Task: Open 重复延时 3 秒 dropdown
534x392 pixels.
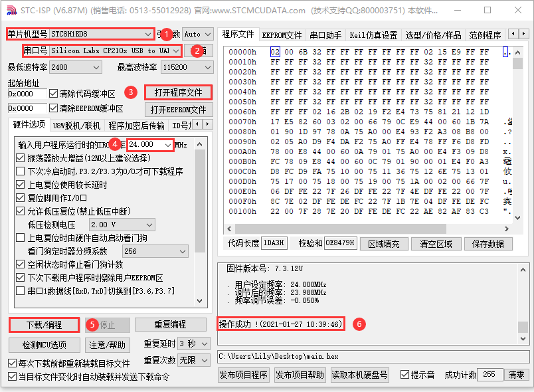Action: [193, 343]
